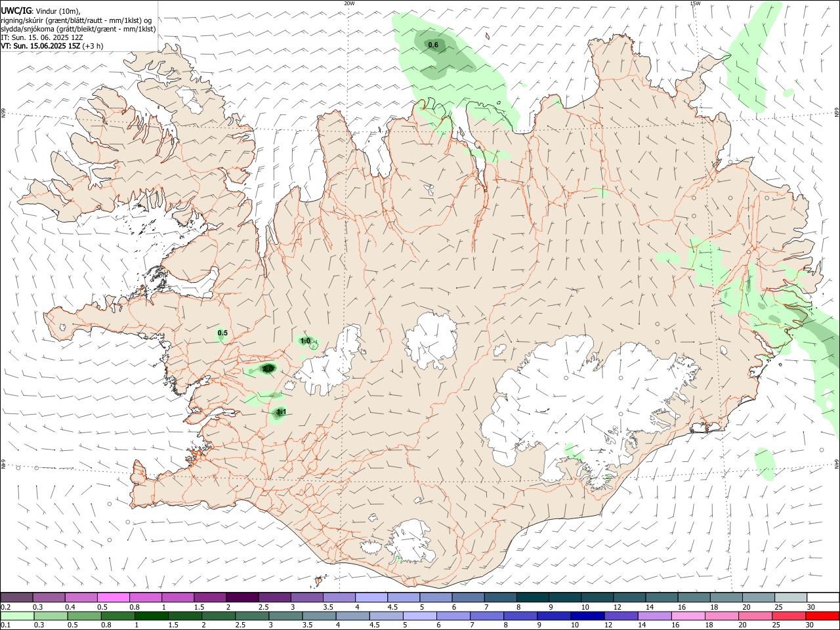Click the 0.1 label on the rain scale
Viewport: 840px width, 630px height.
tap(5, 625)
